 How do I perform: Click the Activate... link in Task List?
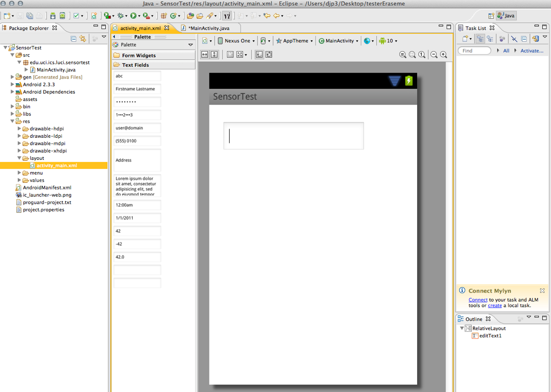pyautogui.click(x=532, y=51)
